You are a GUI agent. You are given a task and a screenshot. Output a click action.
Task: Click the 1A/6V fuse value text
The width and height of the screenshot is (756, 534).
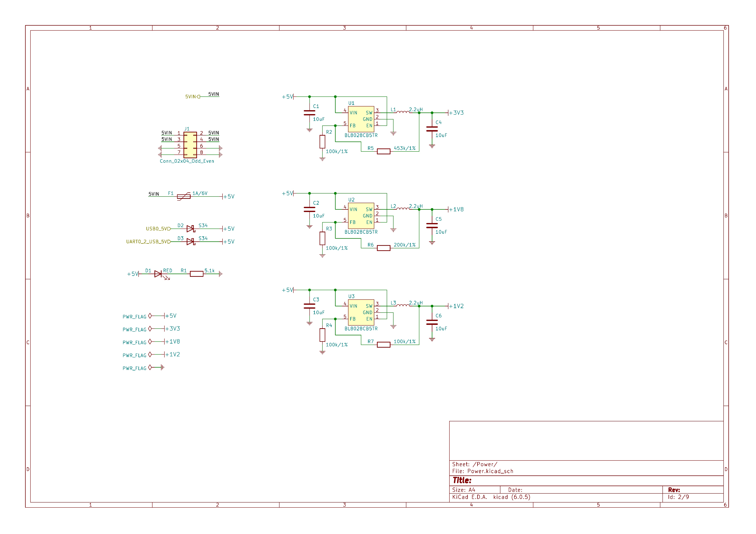point(200,193)
